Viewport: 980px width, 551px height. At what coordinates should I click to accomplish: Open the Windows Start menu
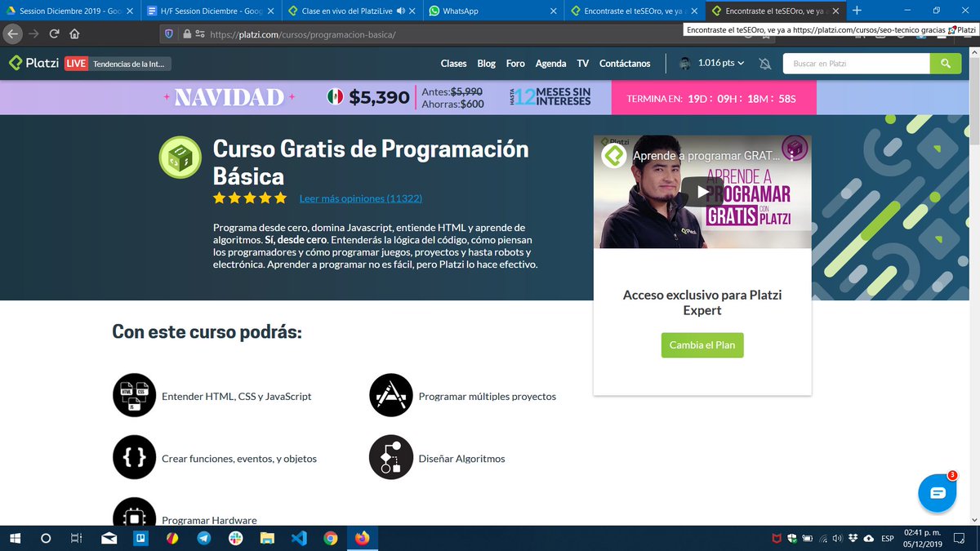tap(15, 538)
